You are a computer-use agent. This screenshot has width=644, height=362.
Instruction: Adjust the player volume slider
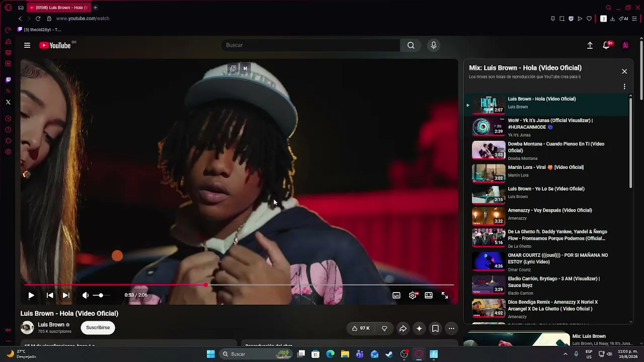point(101,296)
